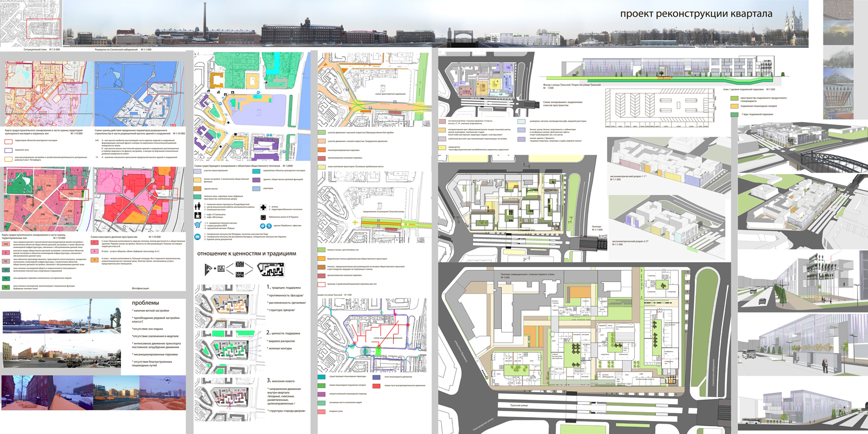Select the 'аксонометрический разрез 2-2' caption
Viewport: 868px width, 434px height.
pyautogui.click(x=630, y=241)
